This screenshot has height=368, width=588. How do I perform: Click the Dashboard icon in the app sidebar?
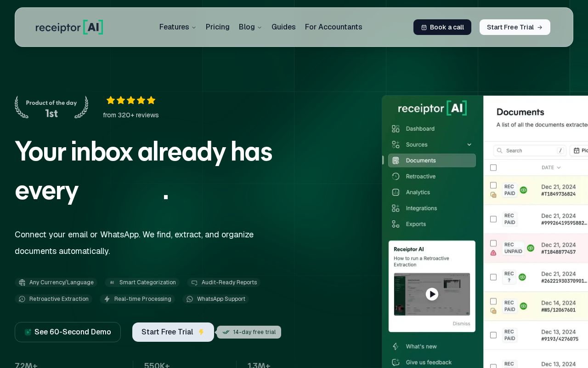pos(396,129)
